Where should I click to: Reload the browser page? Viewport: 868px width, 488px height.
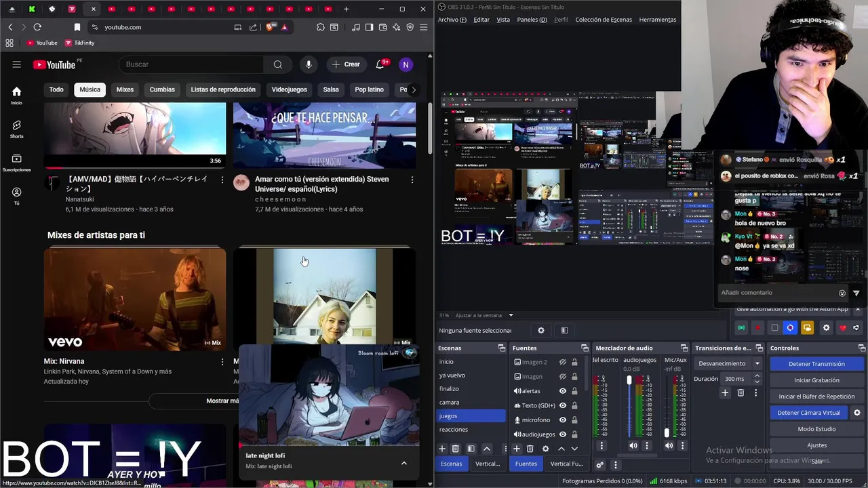coord(37,27)
